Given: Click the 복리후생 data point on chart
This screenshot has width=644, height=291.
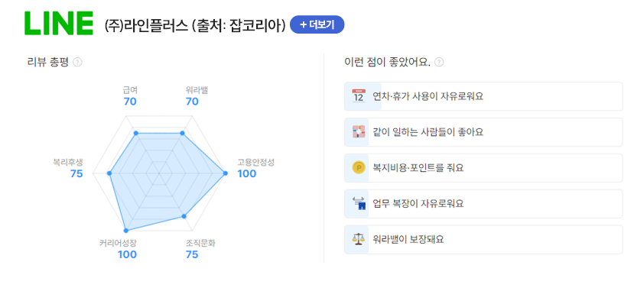Looking at the screenshot, I should click(109, 173).
